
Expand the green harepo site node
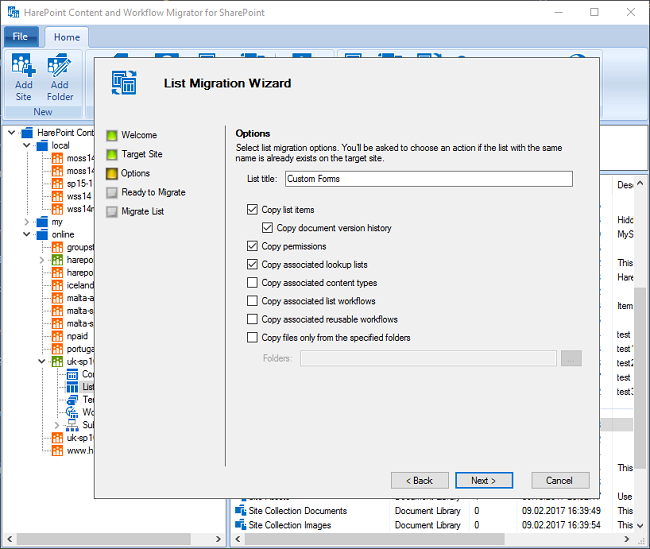(x=42, y=260)
